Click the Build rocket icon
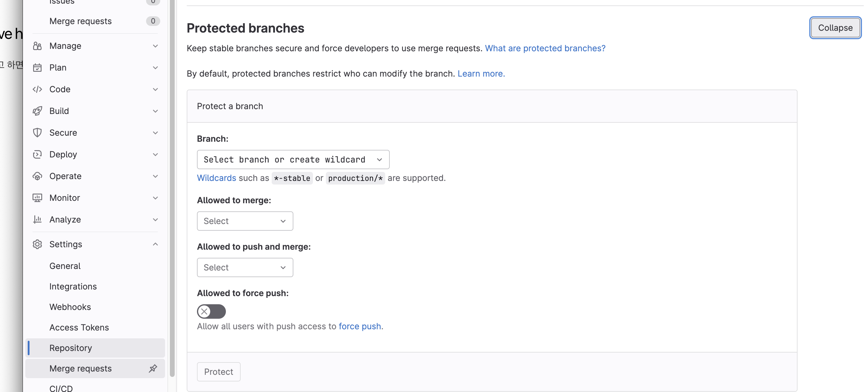Image resolution: width=868 pixels, height=392 pixels. pyautogui.click(x=37, y=111)
